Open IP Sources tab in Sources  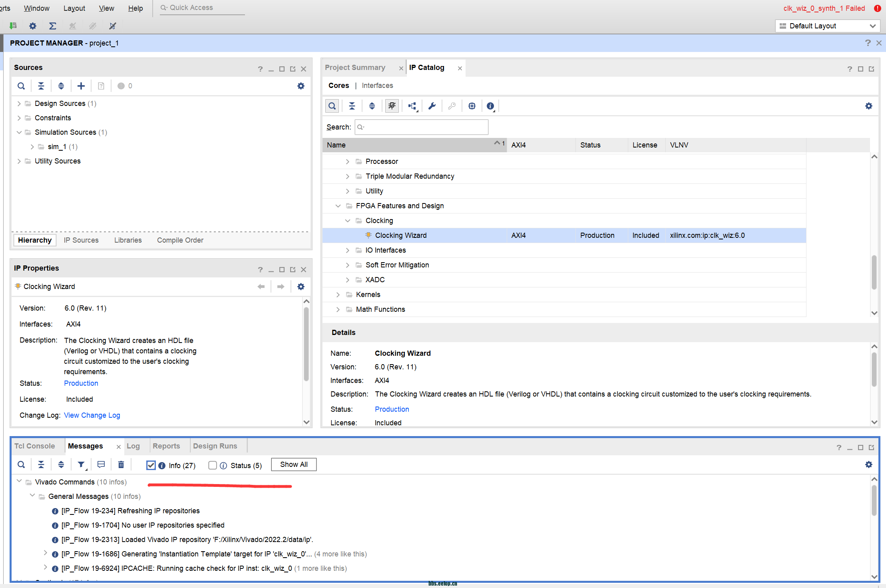(x=81, y=240)
